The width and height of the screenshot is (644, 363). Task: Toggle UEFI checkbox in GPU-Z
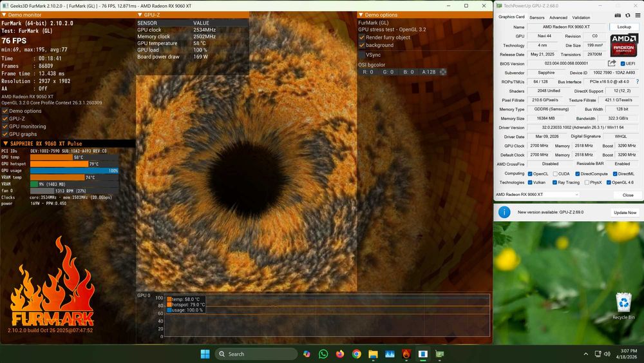623,64
